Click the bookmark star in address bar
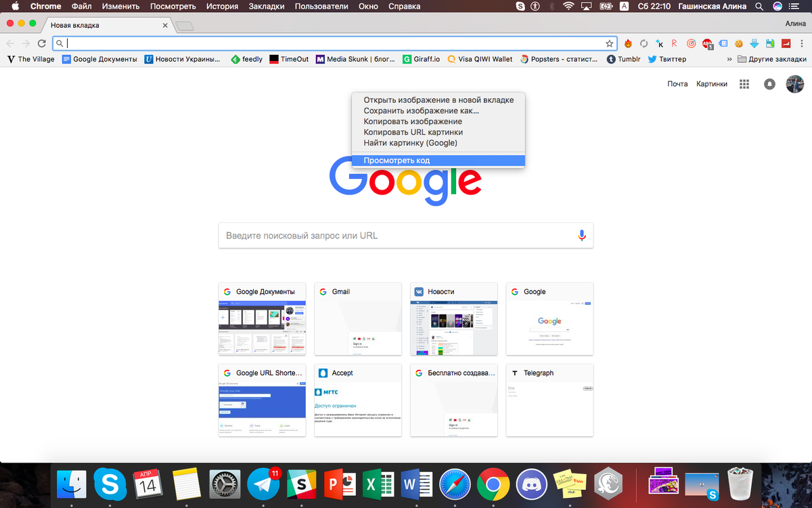Image resolution: width=812 pixels, height=508 pixels. point(609,43)
